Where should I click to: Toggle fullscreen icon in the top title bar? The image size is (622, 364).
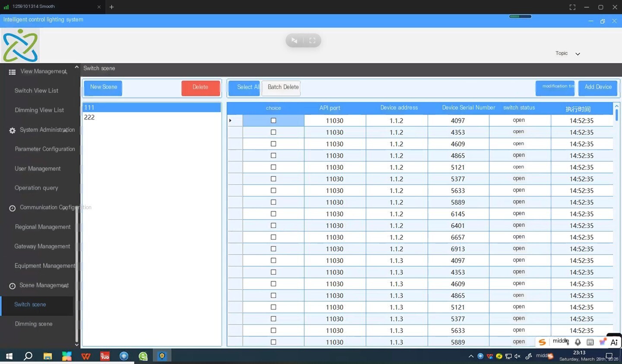click(572, 7)
